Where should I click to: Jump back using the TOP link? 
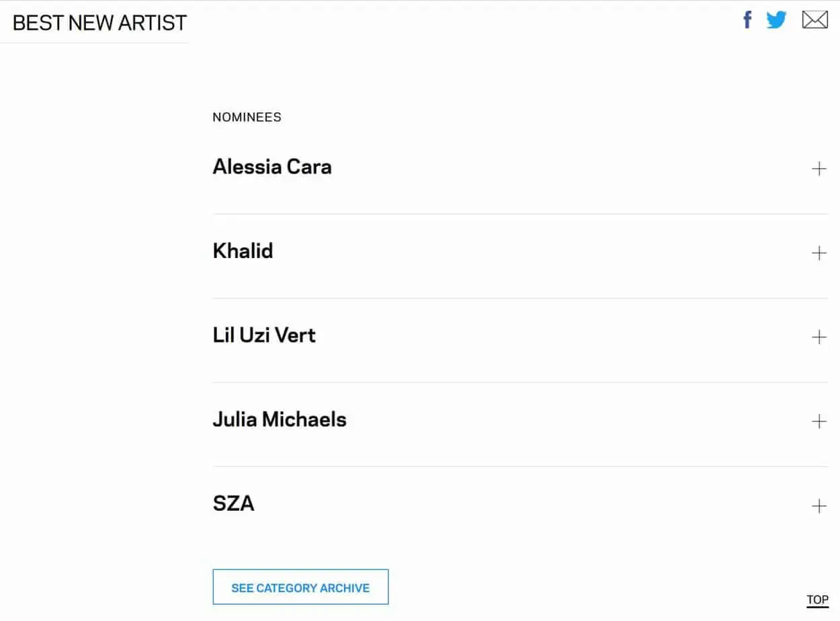pyautogui.click(x=817, y=600)
